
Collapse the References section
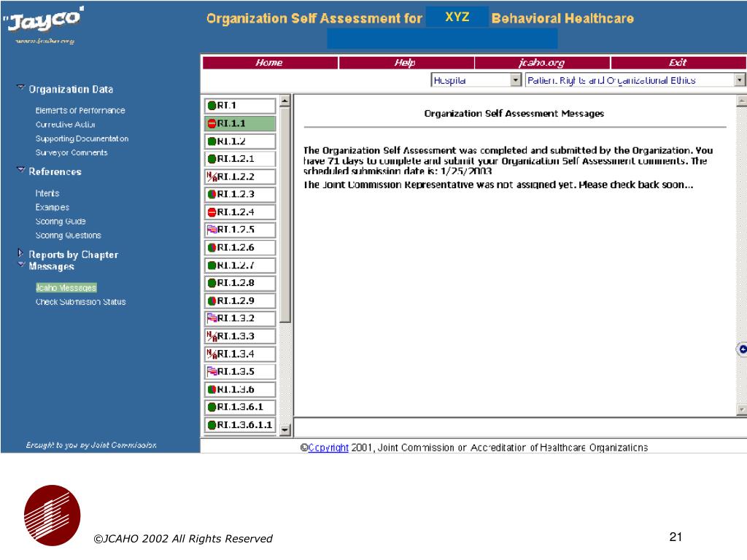pos(20,170)
